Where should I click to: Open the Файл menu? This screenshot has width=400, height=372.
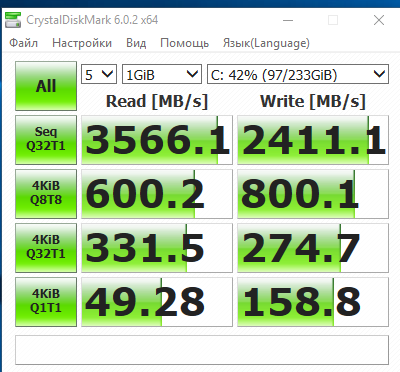tap(24, 43)
